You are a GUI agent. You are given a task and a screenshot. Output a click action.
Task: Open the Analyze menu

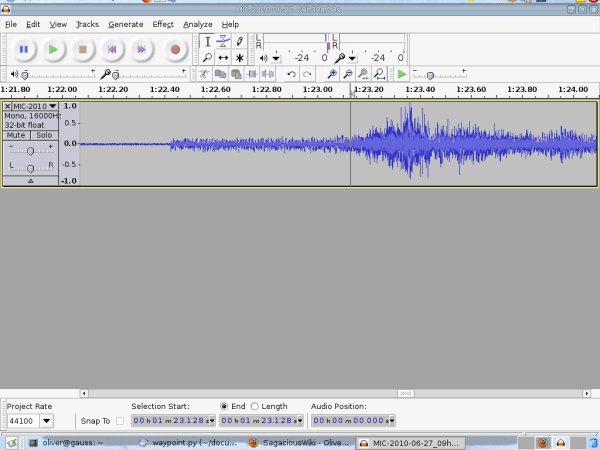tap(197, 23)
